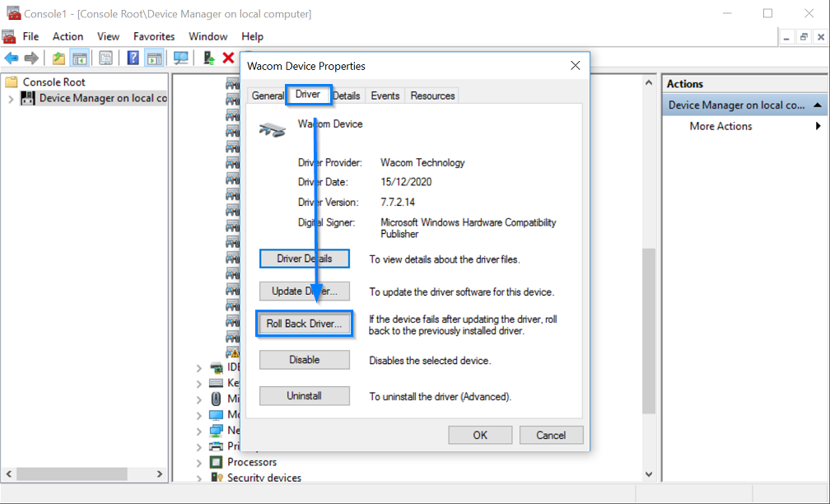Expand the Security devices category chevron
The height and width of the screenshot is (504, 830).
[x=199, y=478]
